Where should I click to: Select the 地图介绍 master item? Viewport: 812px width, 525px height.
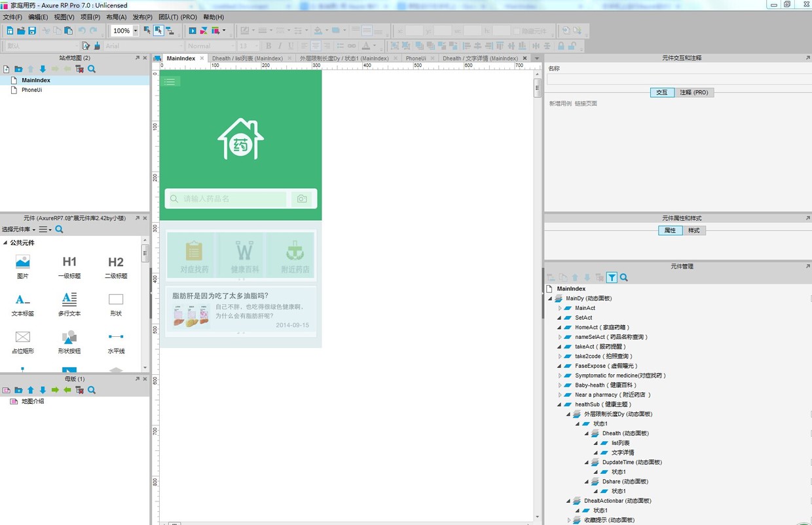pos(33,401)
